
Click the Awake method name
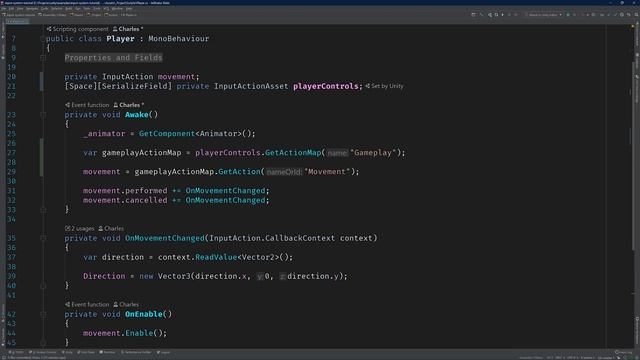click(137, 115)
